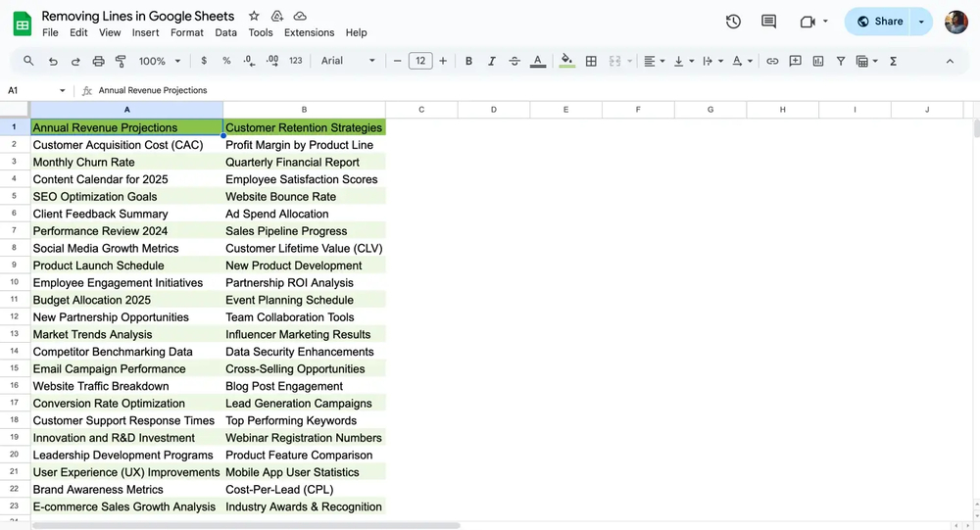
Task: Open the Extensions menu
Action: pyautogui.click(x=309, y=32)
